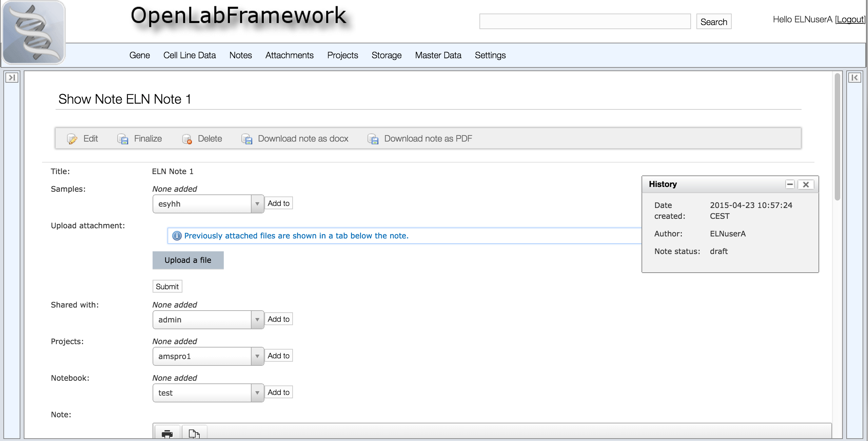Open the Cell Line Data menu
This screenshot has width=868, height=441.
[x=190, y=55]
